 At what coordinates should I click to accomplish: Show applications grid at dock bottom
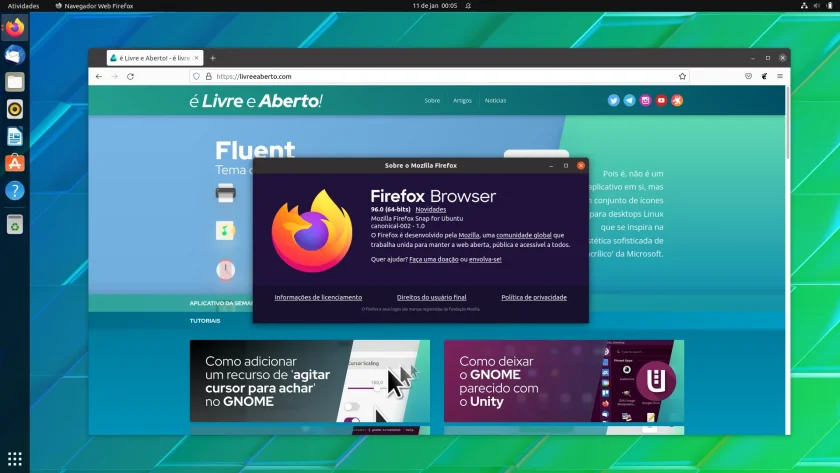15,459
